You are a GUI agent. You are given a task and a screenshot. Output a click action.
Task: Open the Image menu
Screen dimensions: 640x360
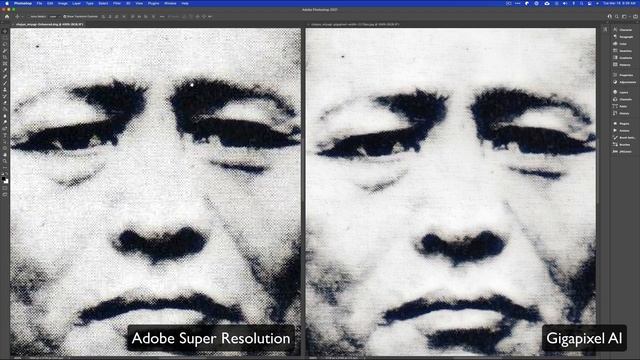point(62,3)
